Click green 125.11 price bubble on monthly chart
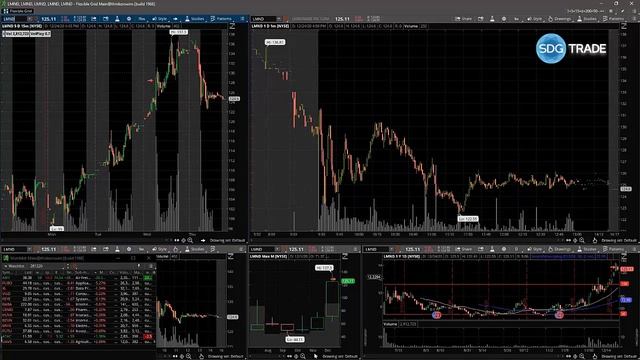Screen dimensions: 640x360 pyautogui.click(x=348, y=281)
